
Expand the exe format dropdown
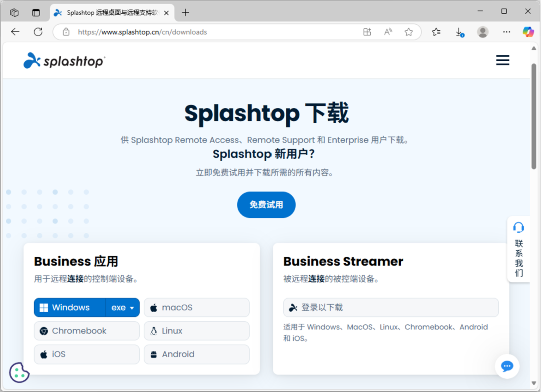[123, 308]
